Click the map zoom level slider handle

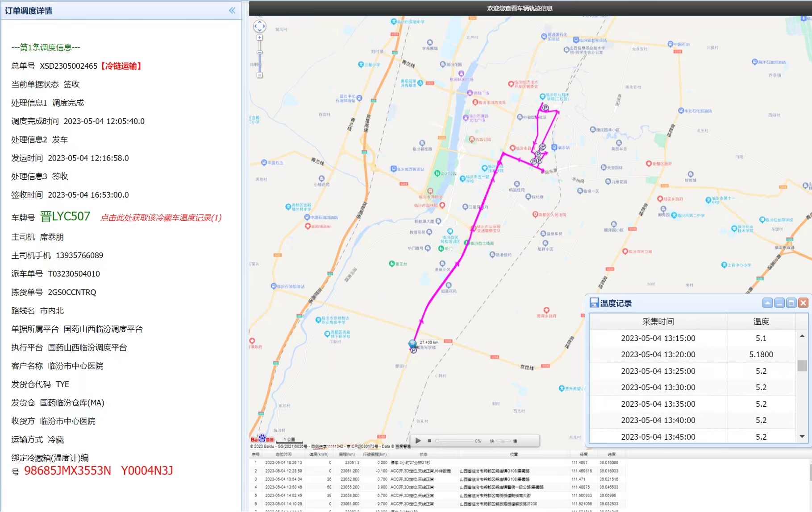[x=260, y=52]
